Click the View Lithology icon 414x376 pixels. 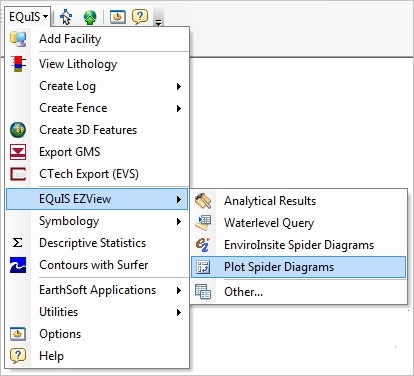coord(18,64)
